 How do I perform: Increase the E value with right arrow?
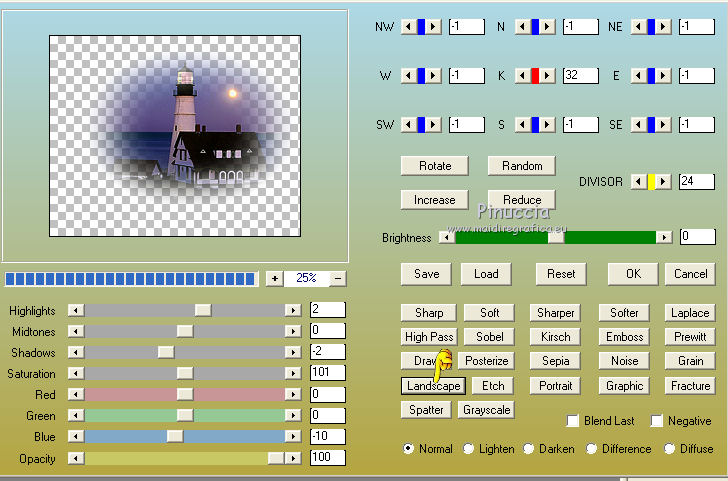pyautogui.click(x=663, y=75)
